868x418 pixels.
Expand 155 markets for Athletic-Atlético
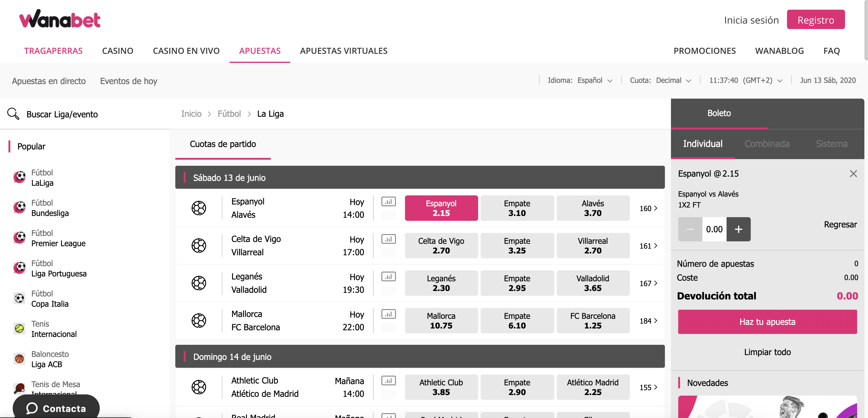648,387
